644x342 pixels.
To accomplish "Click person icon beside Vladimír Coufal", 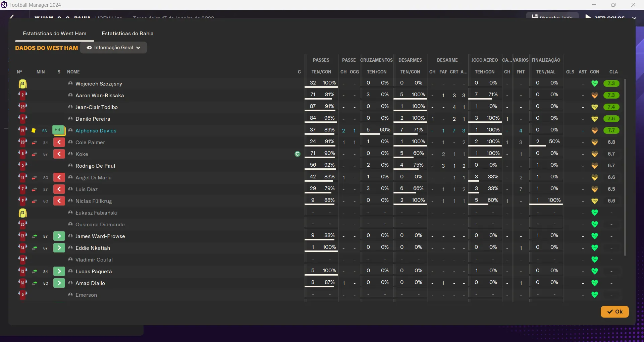I will 70,260.
